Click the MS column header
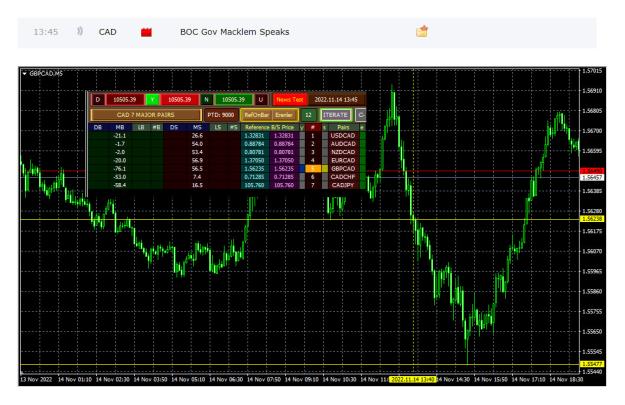The image size is (625, 405). (x=197, y=128)
